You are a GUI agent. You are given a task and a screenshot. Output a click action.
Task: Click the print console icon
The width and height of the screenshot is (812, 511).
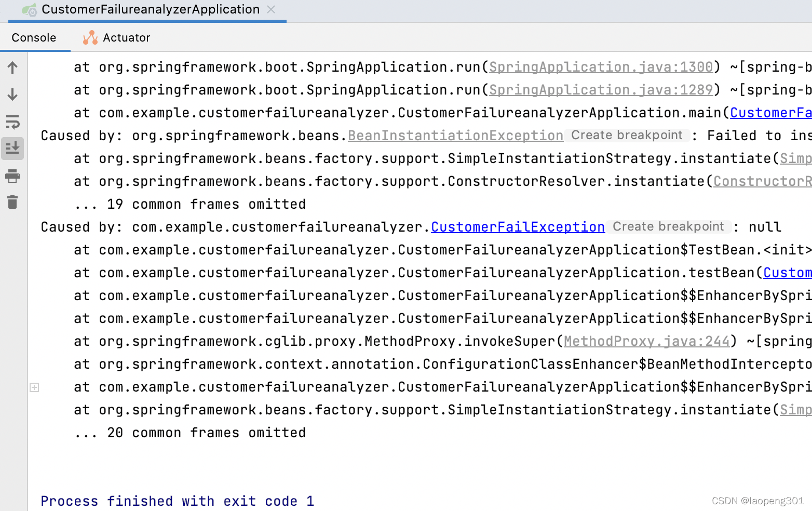coord(12,176)
